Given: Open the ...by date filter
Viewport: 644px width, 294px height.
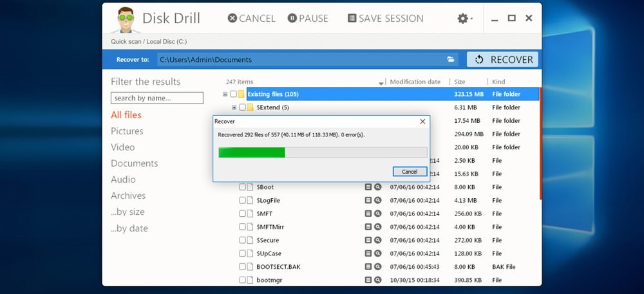Looking at the screenshot, I should [x=129, y=228].
